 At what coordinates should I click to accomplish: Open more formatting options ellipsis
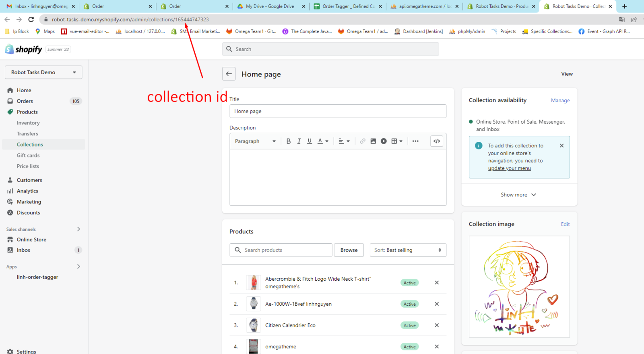(415, 141)
